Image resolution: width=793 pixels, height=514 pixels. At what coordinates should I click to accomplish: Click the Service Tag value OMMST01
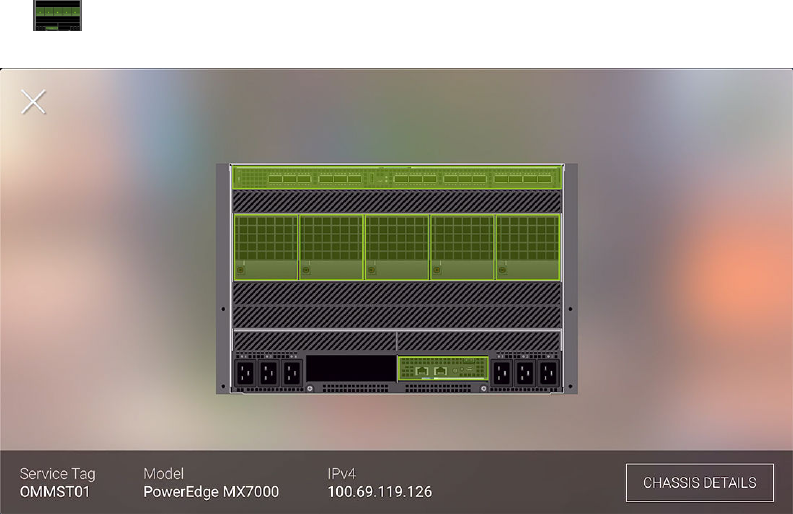55,492
